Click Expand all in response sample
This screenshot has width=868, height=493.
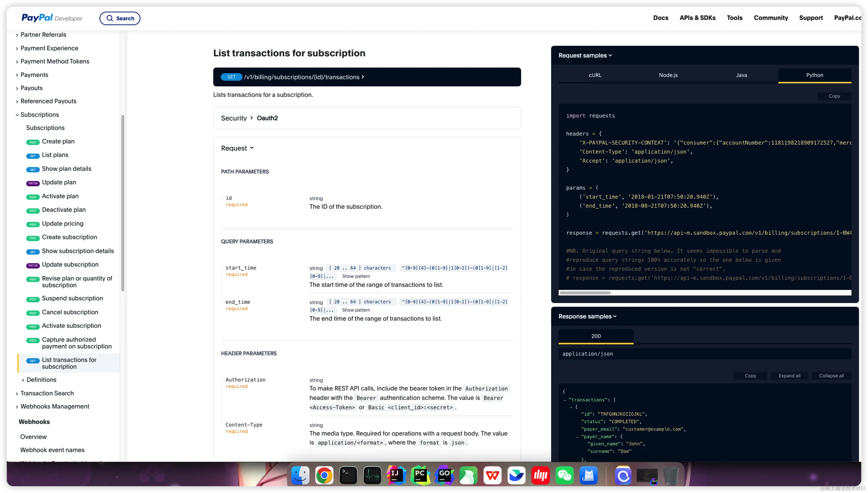[x=789, y=376]
